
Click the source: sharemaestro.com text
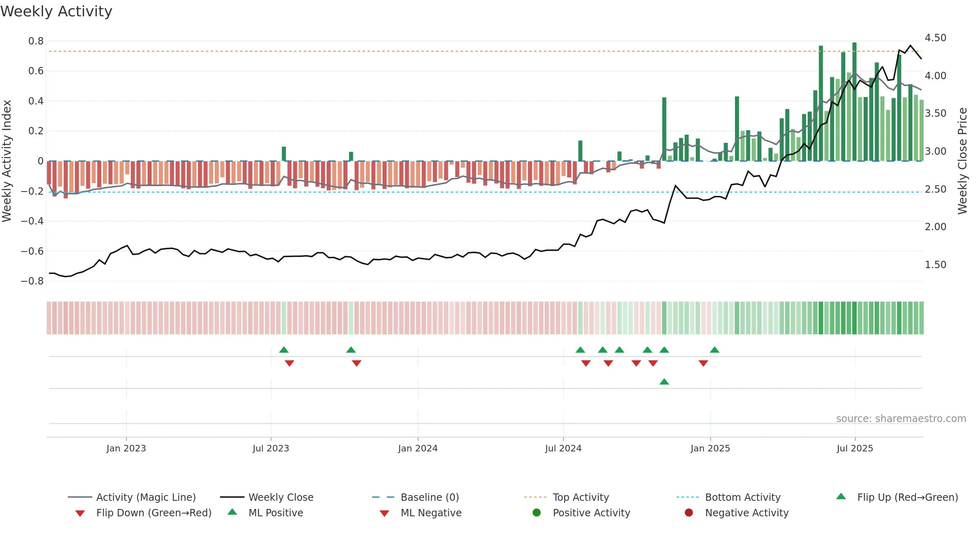point(901,418)
